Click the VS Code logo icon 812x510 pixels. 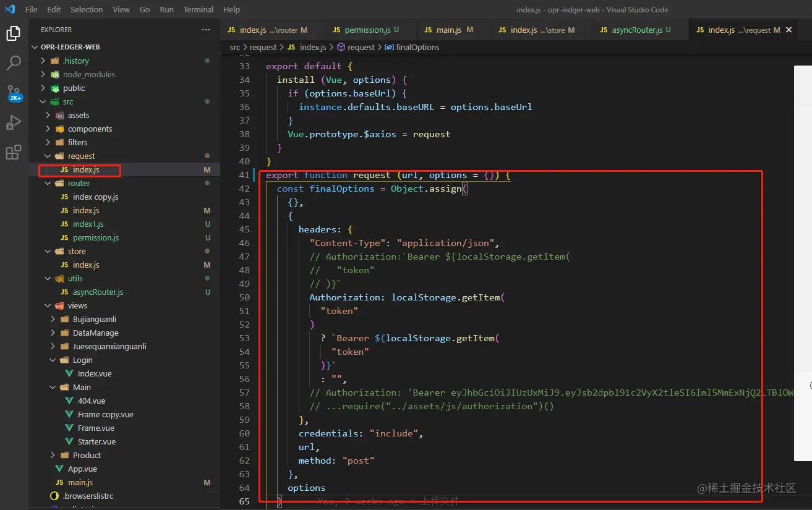click(x=9, y=9)
